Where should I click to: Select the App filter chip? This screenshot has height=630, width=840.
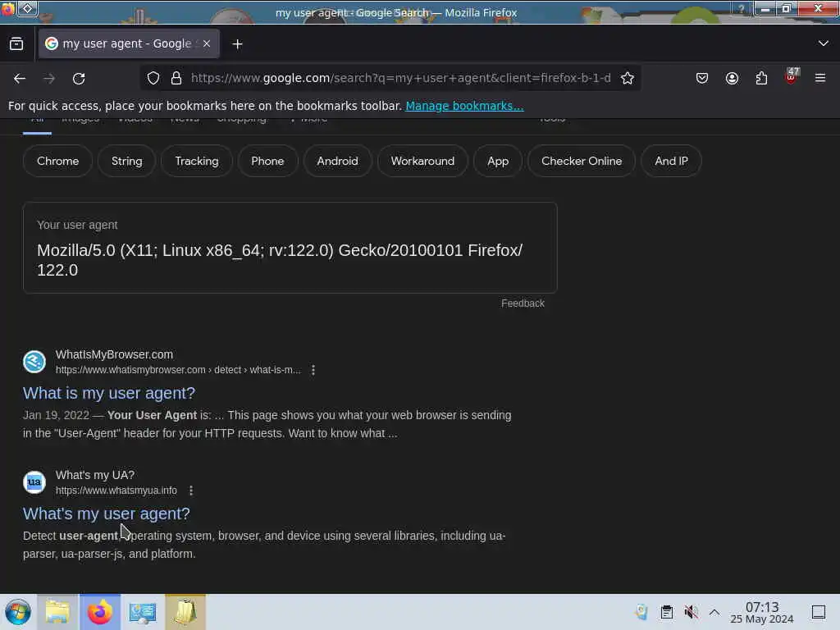498,161
